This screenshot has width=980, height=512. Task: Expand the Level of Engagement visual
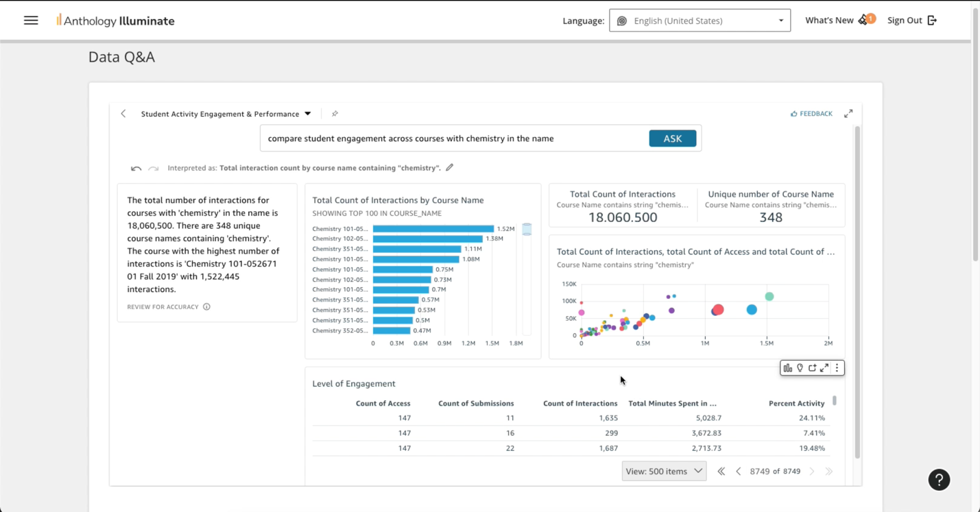(824, 368)
